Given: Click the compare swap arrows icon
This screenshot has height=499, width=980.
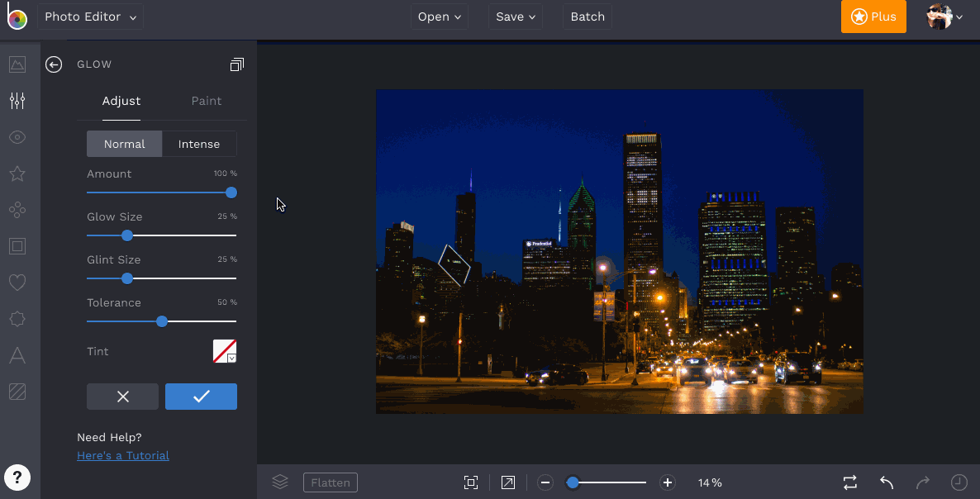Looking at the screenshot, I should pos(850,482).
